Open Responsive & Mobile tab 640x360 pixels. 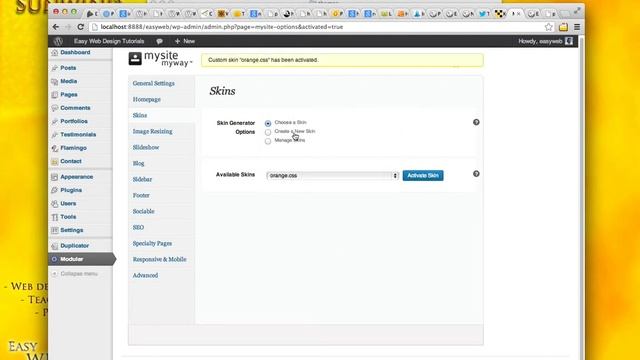tap(159, 259)
